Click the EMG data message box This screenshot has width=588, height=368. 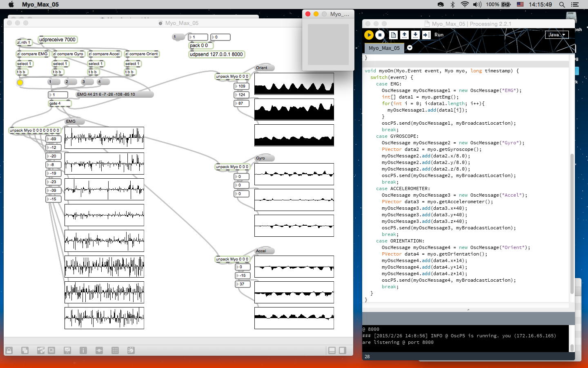click(114, 94)
